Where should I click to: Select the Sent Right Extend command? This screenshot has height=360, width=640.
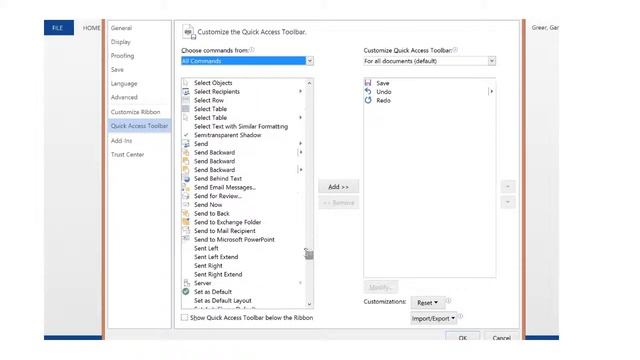point(218,274)
